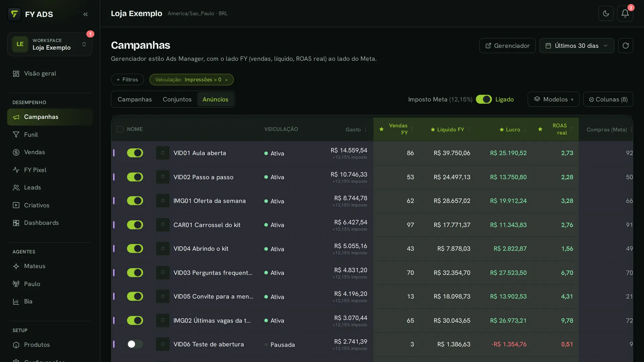
Task: Open the workspace switcher Loja Exemplo
Action: point(50,44)
